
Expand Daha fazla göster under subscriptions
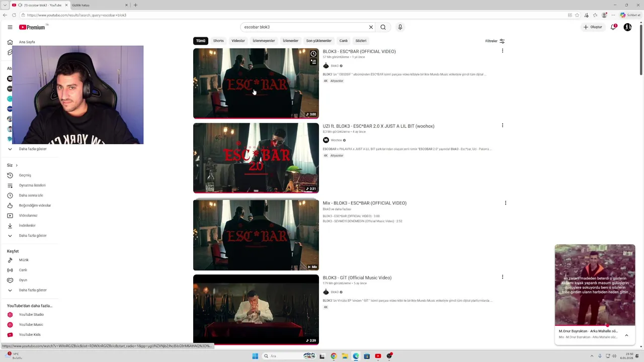pyautogui.click(x=33, y=149)
